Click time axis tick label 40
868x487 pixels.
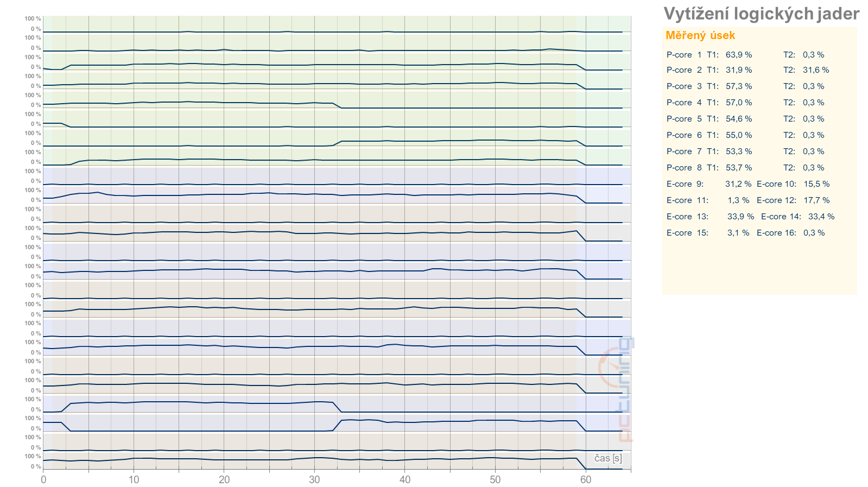[x=405, y=479]
